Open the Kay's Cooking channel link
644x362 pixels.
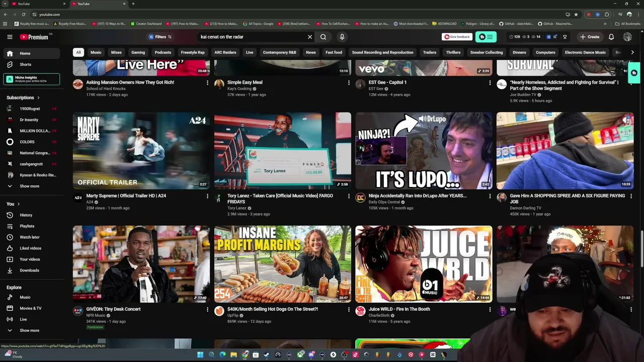pos(239,88)
